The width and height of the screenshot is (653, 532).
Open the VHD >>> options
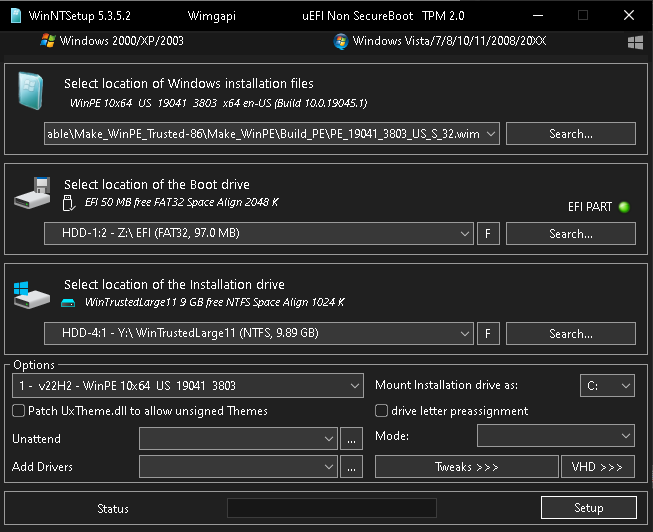pyautogui.click(x=598, y=466)
